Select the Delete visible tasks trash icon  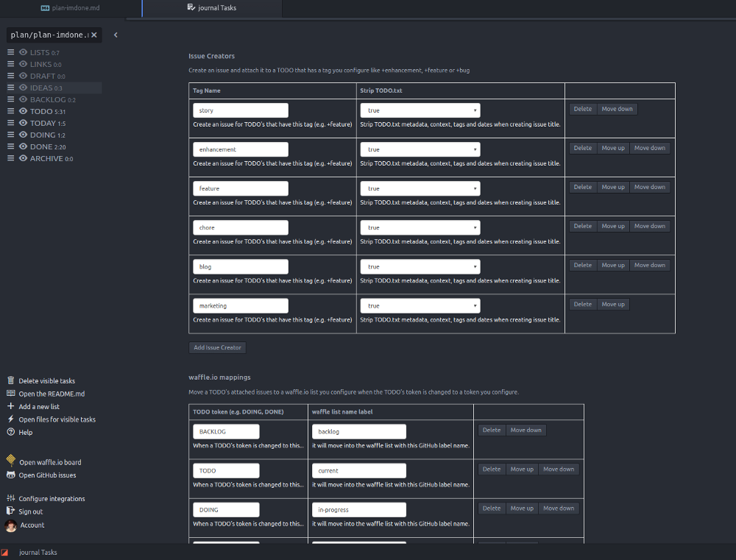tap(11, 380)
